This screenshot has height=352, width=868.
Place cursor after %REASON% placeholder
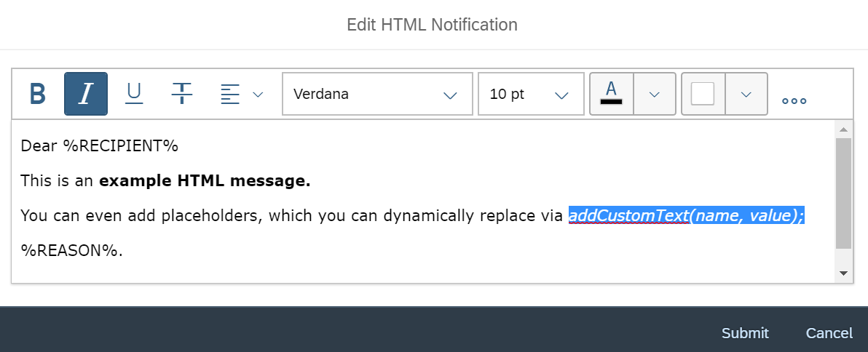123,251
